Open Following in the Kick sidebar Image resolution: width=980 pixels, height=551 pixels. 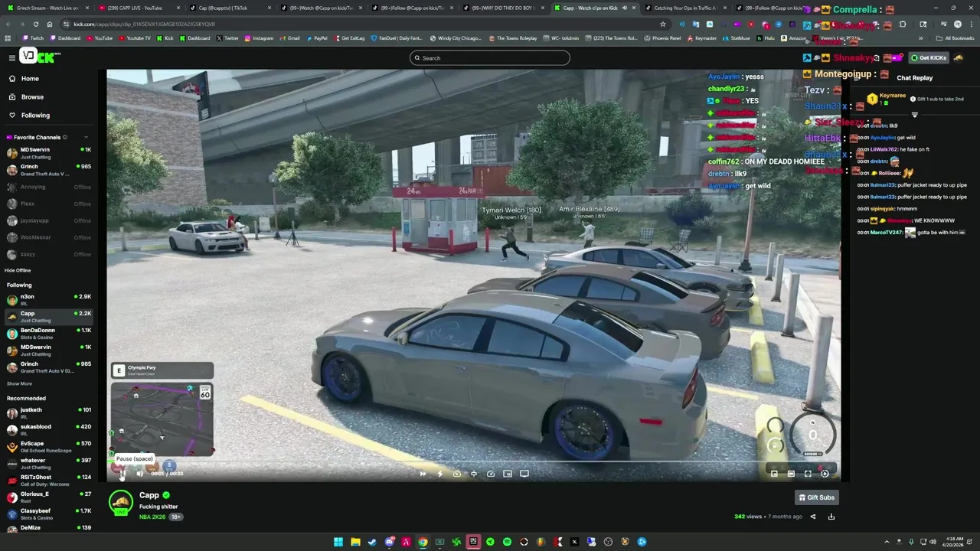tap(35, 116)
